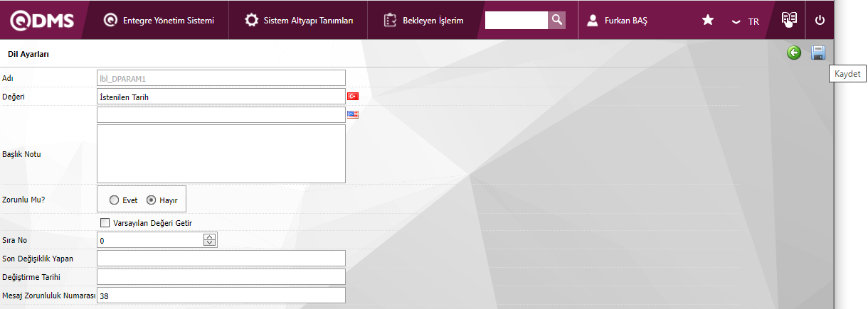The image size is (868, 309).
Task: Expand the TR language dropdown
Action: point(746,21)
